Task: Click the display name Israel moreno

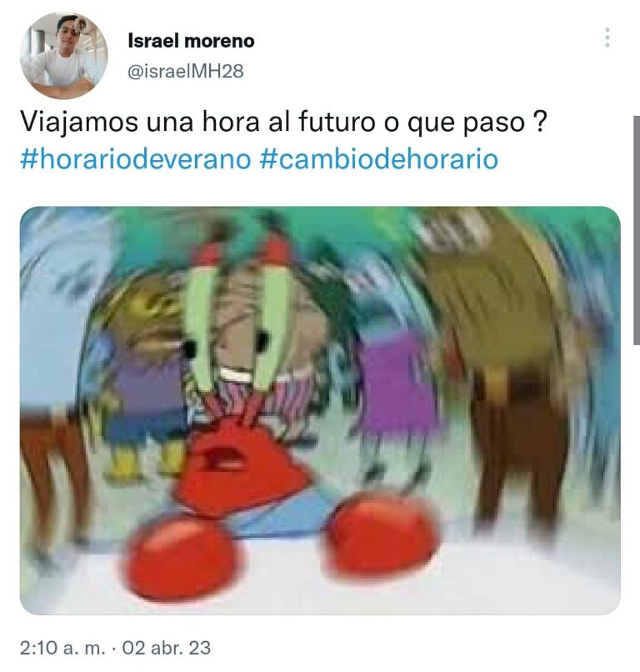Action: 191,41
